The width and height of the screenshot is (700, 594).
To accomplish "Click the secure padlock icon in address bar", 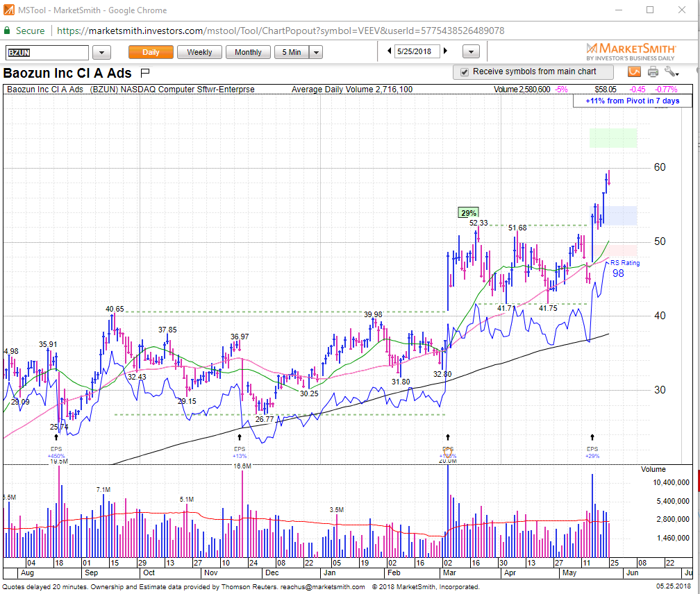I will 7,31.
